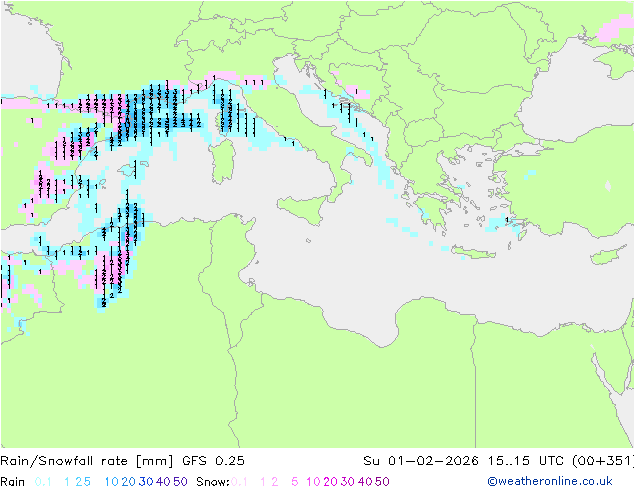
Task: Click the date "Su 01-02-2026" text
Action: pyautogui.click(x=421, y=461)
